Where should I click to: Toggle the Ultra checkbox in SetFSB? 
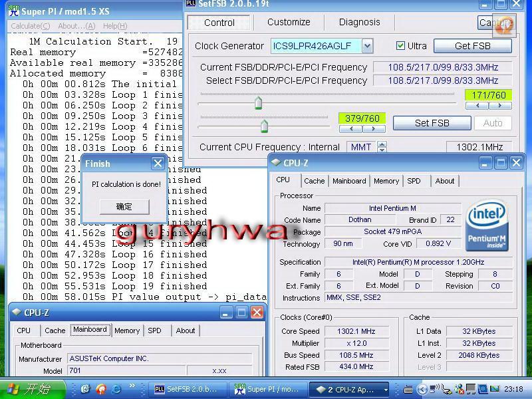[400, 45]
